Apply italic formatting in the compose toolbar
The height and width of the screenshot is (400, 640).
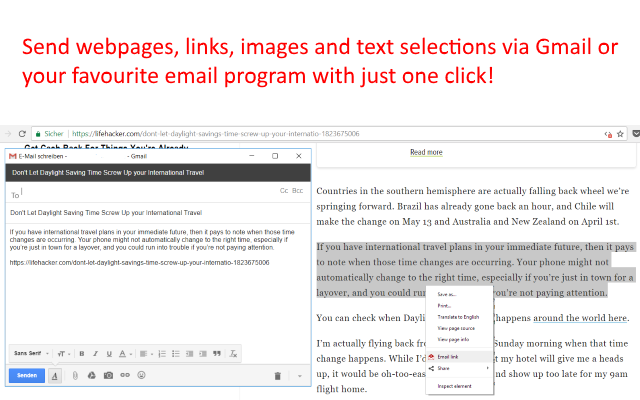(96, 354)
